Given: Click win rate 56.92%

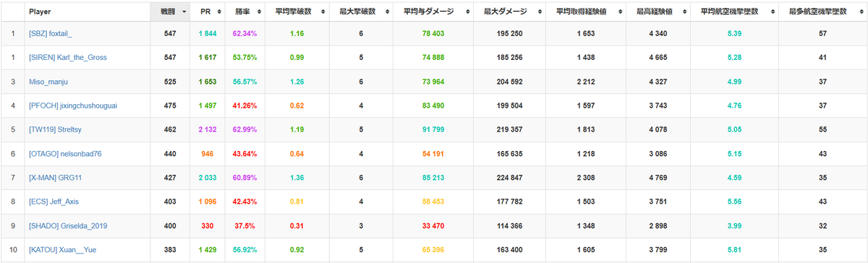Looking at the screenshot, I should pos(244,250).
